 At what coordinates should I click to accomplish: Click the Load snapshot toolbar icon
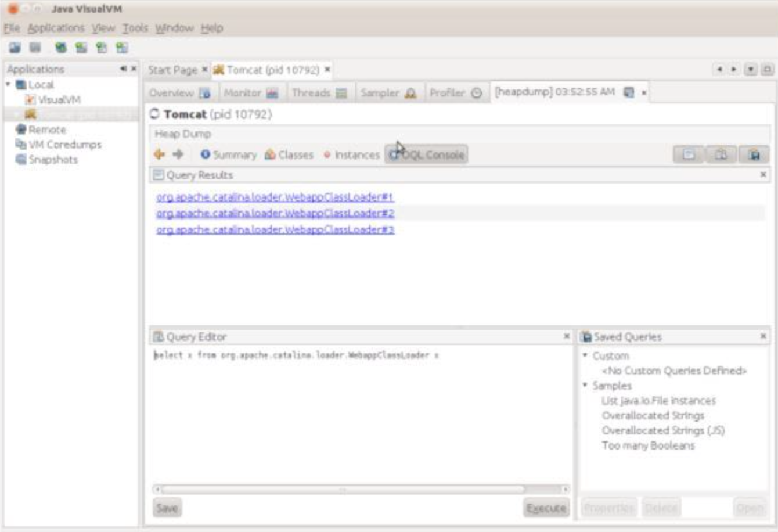(x=15, y=48)
